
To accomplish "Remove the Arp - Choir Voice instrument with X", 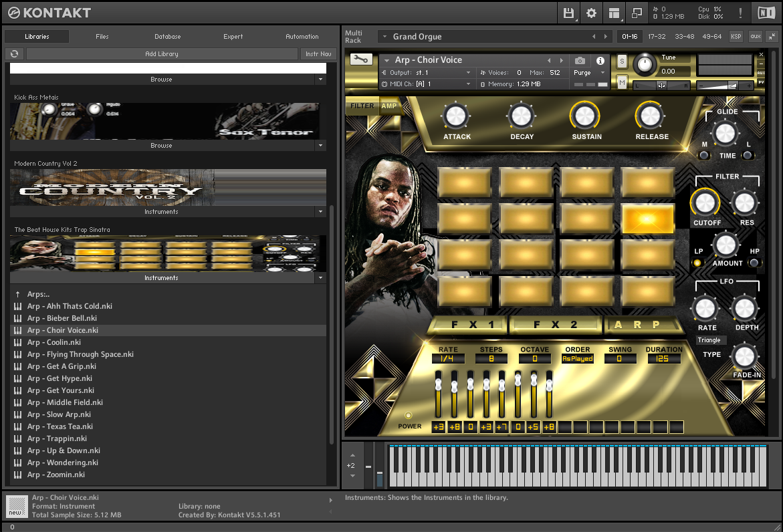I will [761, 54].
